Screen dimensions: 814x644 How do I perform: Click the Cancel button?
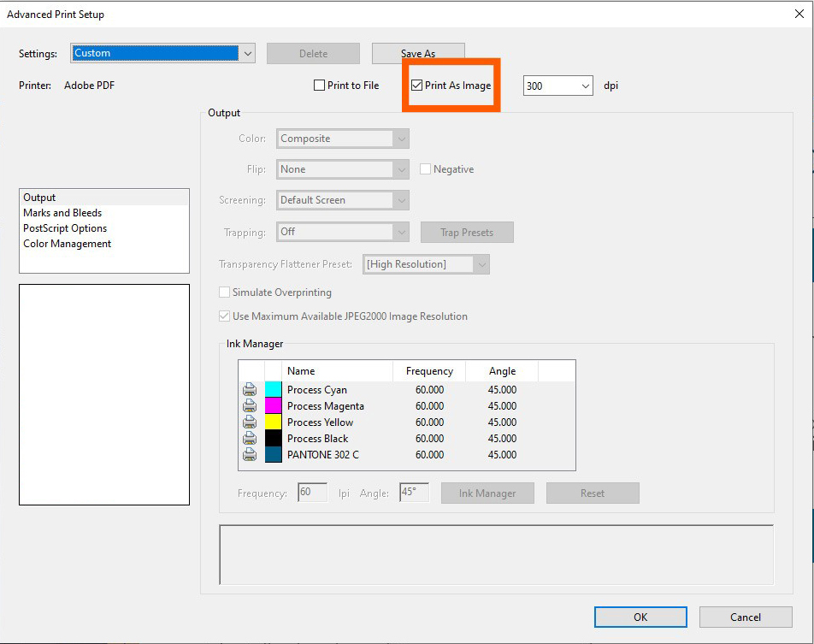click(746, 617)
